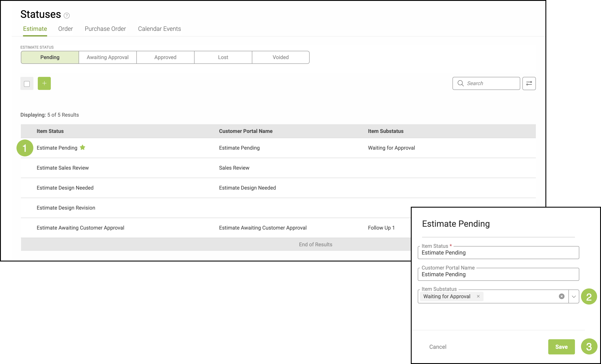
Task: Switch to the Order tab
Action: point(65,29)
